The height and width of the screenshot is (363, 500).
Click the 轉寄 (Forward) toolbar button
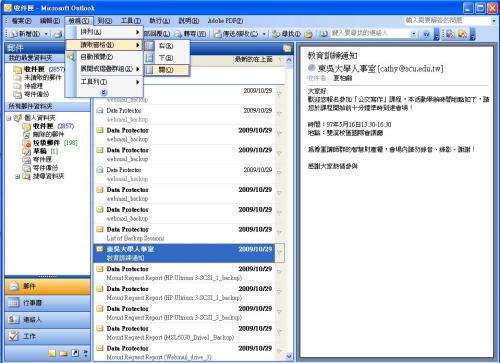190,34
